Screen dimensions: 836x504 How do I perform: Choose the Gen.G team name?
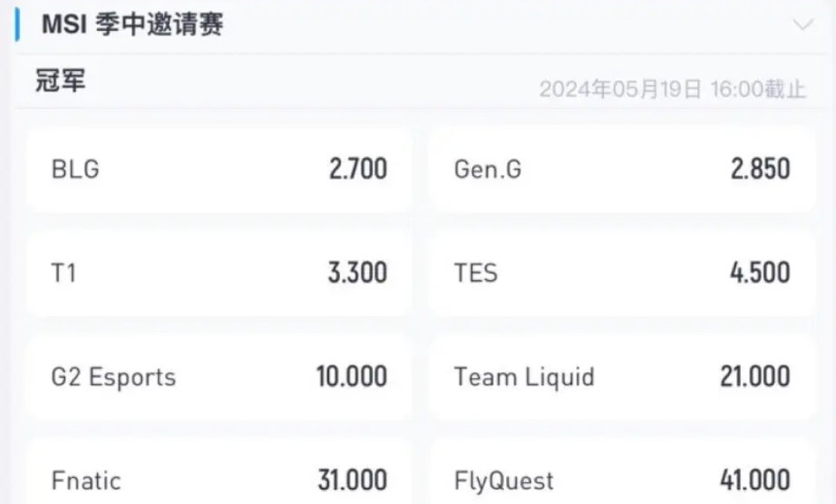488,170
